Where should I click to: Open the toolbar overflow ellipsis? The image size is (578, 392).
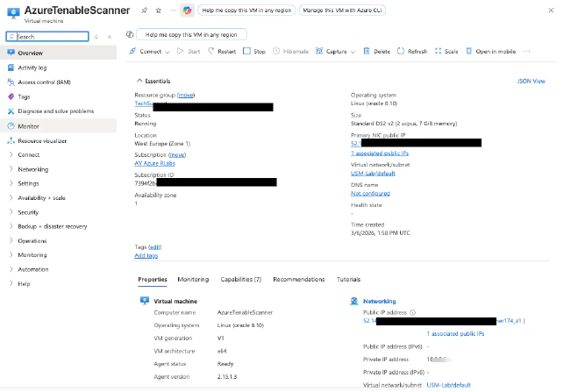[x=526, y=51]
